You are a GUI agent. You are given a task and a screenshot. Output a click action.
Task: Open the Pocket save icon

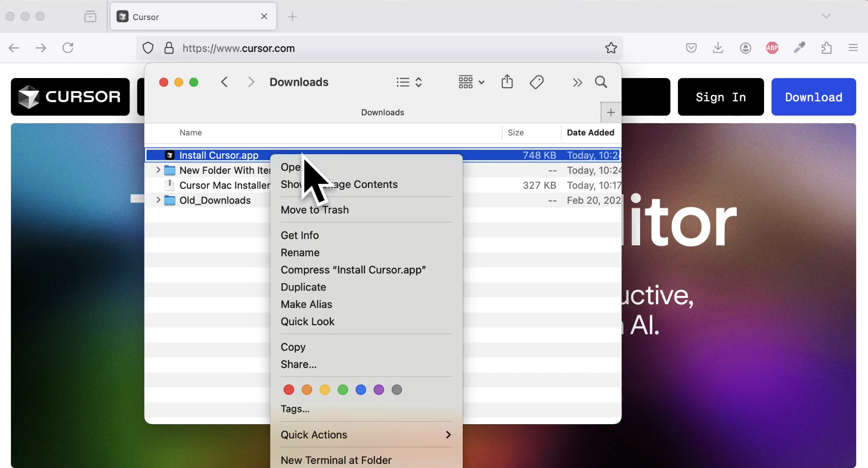[x=691, y=48]
